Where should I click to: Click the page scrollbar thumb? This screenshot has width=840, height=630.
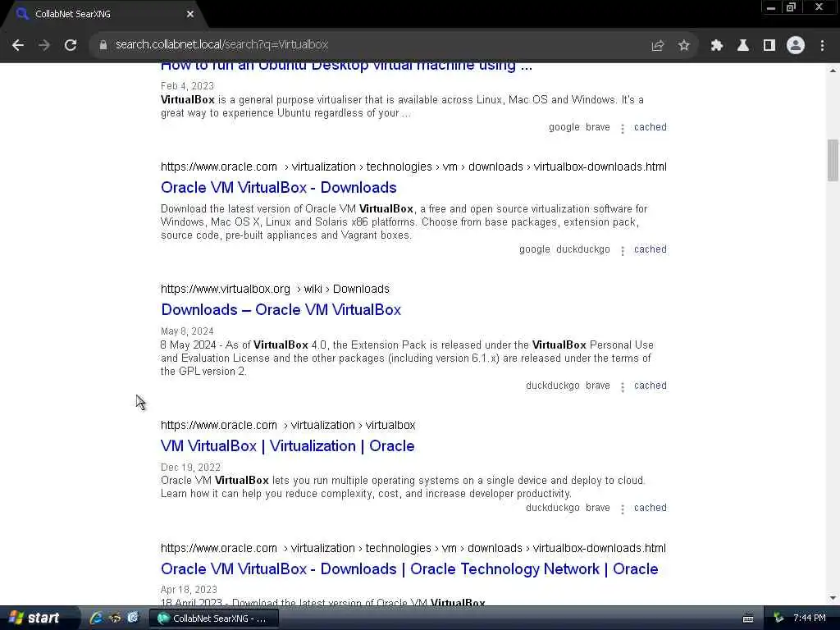[x=833, y=161]
